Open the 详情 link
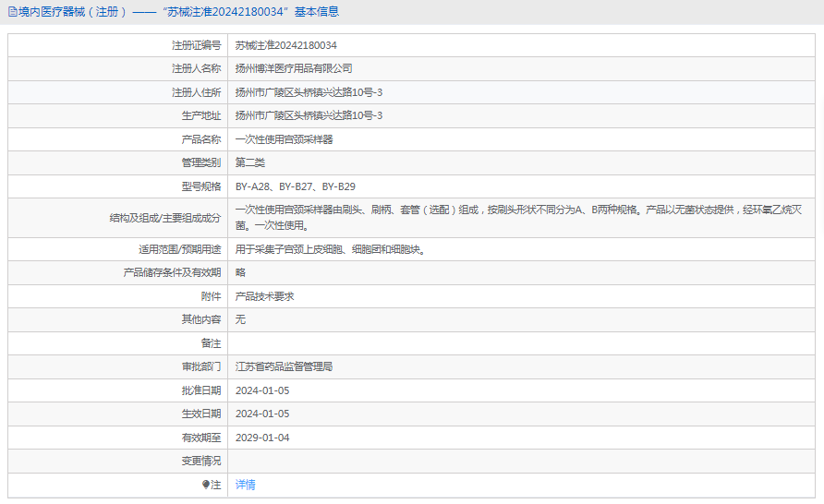 (x=246, y=485)
